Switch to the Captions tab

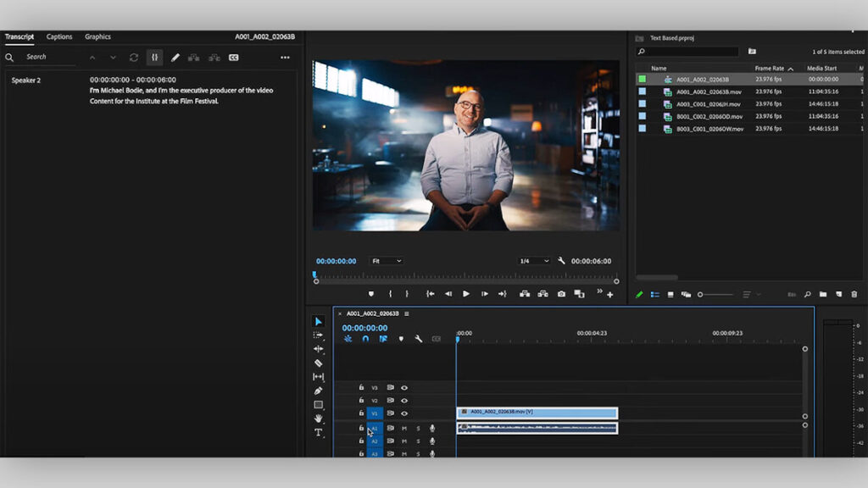59,36
